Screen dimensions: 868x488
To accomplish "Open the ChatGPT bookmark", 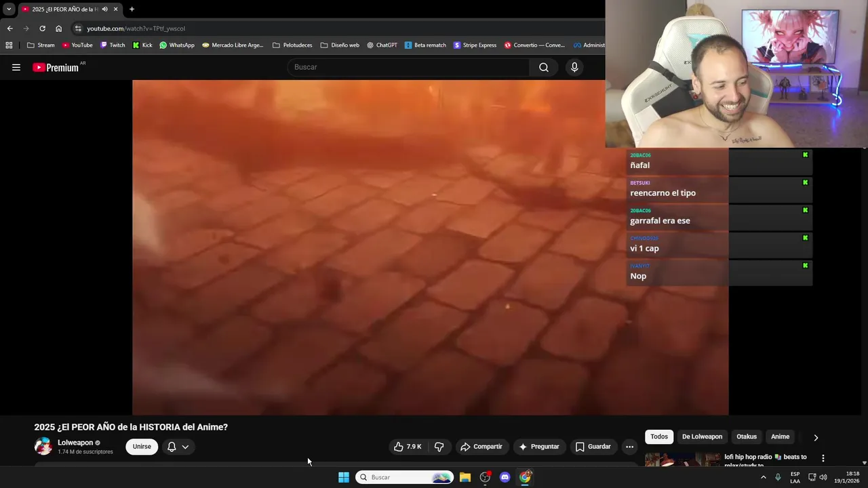I will (x=382, y=45).
